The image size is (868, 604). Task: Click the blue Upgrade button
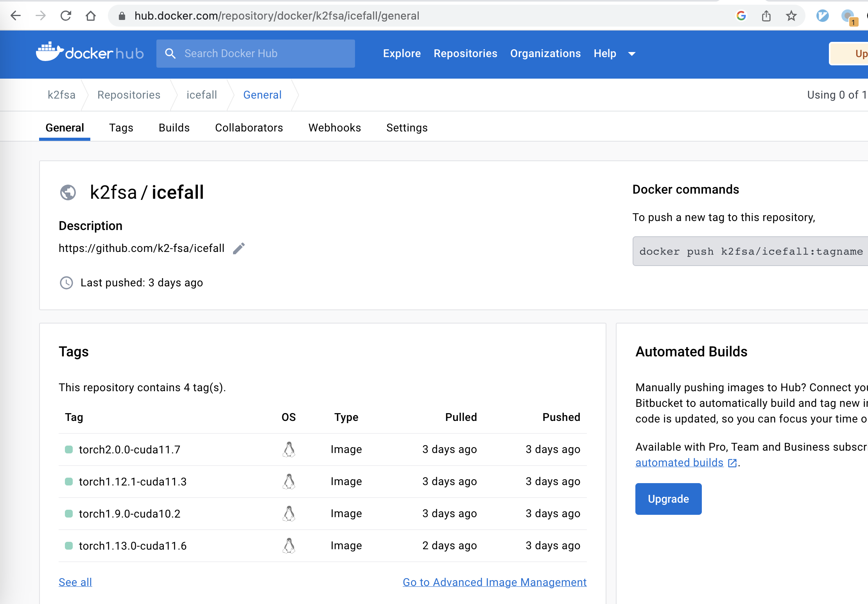pyautogui.click(x=668, y=499)
